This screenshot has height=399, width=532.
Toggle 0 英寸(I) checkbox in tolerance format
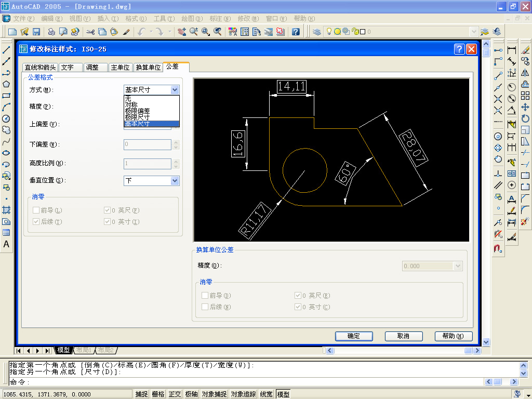click(x=107, y=222)
